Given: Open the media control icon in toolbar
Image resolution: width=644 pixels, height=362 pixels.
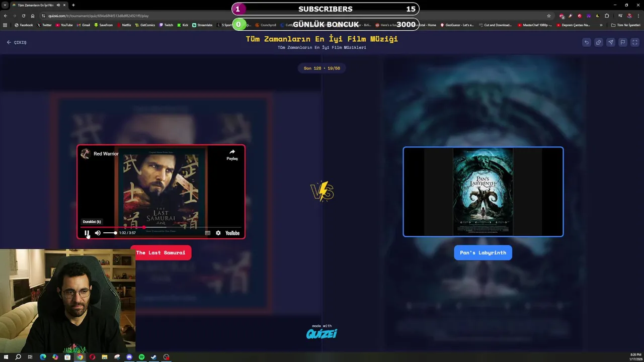Looking at the screenshot, I should pyautogui.click(x=620, y=16).
